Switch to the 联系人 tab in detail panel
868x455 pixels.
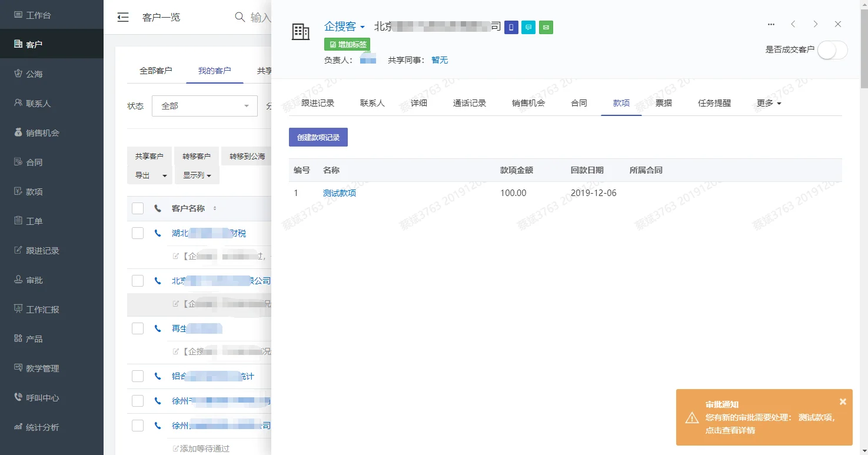coord(373,103)
